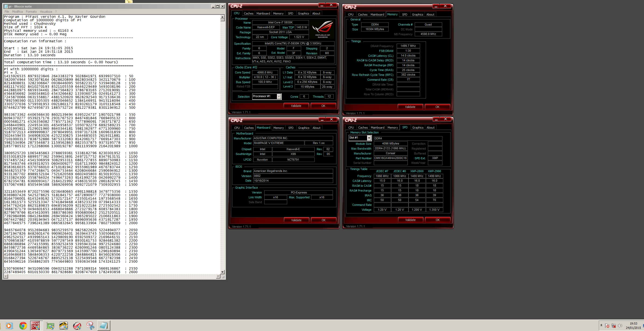Select SPD tab in the CPU-Z Memory window
Image resolution: width=644 pixels, height=331 pixels.
pyautogui.click(x=405, y=15)
